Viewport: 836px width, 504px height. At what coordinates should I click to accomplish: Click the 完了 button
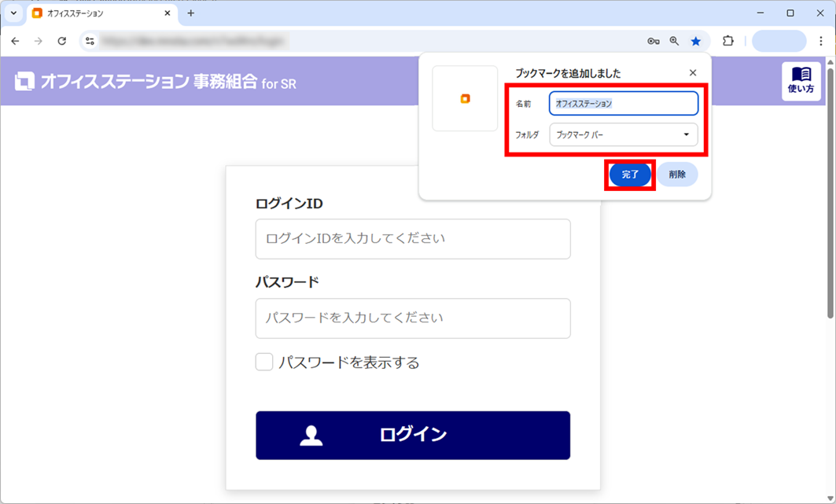[630, 175]
